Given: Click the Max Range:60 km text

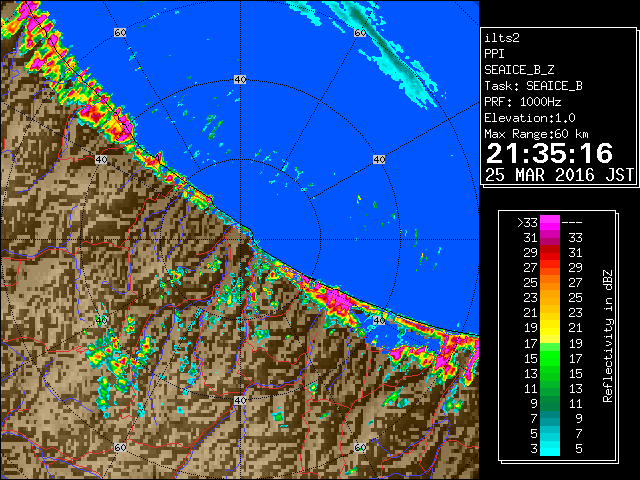Looking at the screenshot, I should [x=536, y=134].
